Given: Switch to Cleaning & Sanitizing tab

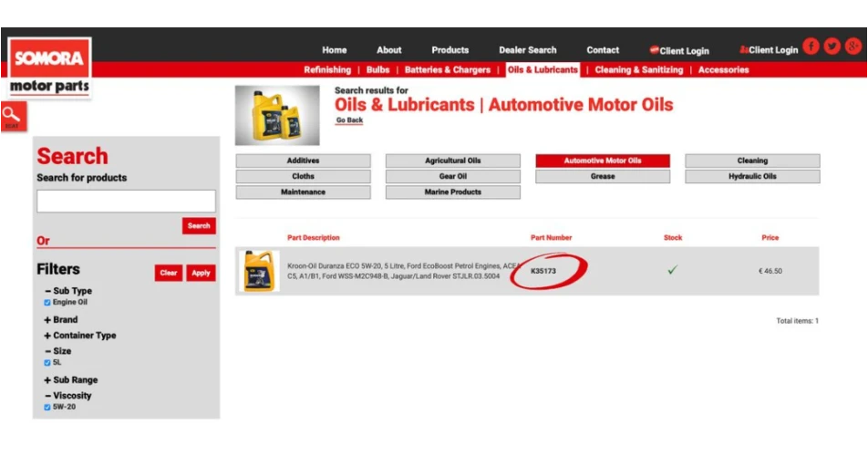Looking at the screenshot, I should (x=639, y=69).
